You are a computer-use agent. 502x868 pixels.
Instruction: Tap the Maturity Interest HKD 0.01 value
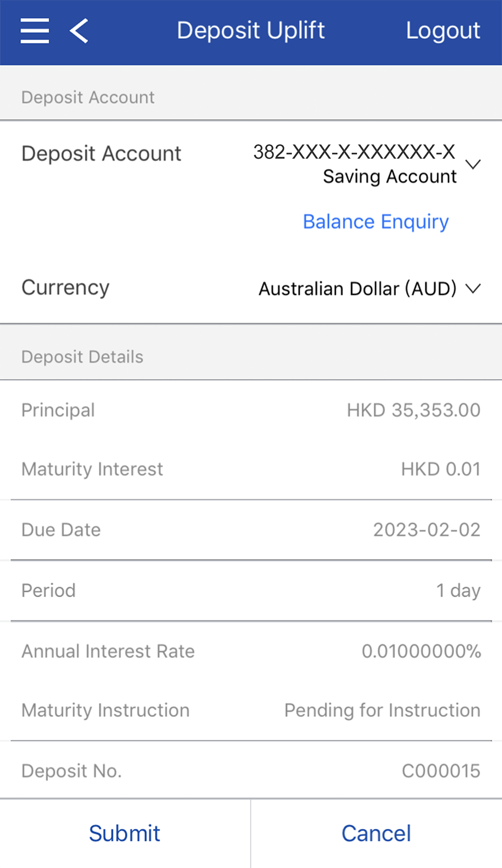440,469
